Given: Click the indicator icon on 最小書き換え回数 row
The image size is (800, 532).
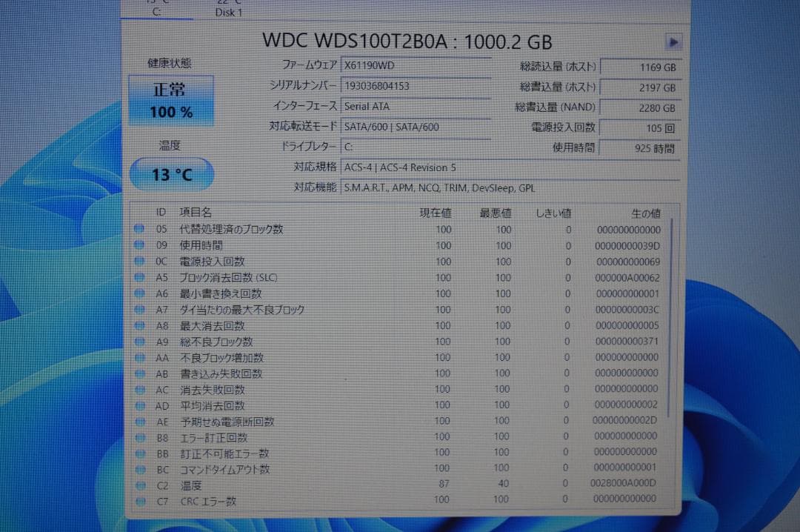Looking at the screenshot, I should click(x=139, y=293).
